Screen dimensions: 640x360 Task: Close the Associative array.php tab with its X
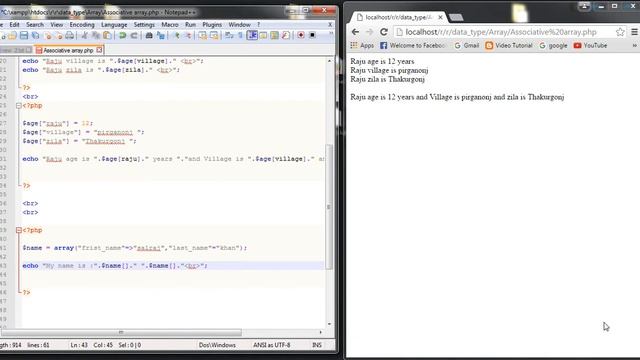pos(99,50)
